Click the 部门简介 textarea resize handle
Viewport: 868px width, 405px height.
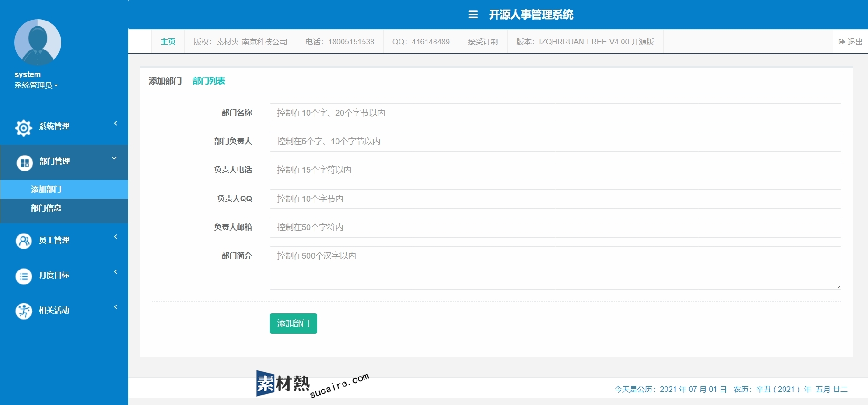(x=838, y=286)
